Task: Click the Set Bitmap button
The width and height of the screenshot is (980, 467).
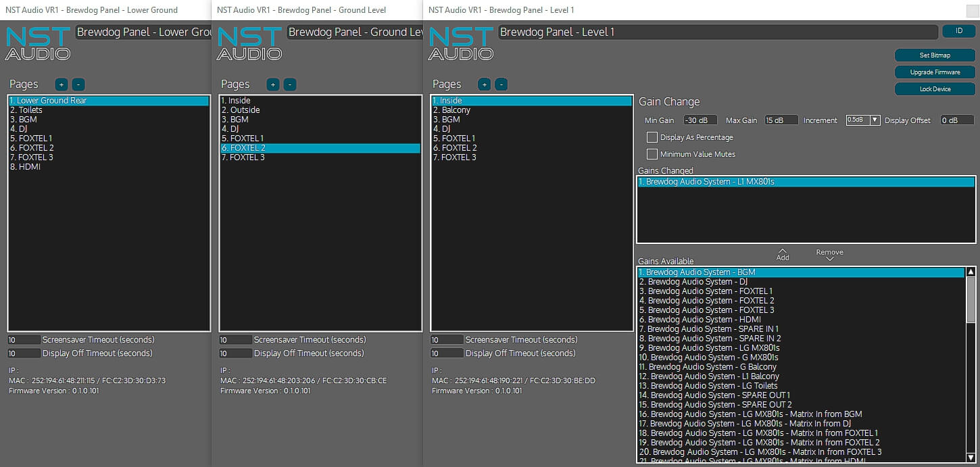Action: point(935,55)
